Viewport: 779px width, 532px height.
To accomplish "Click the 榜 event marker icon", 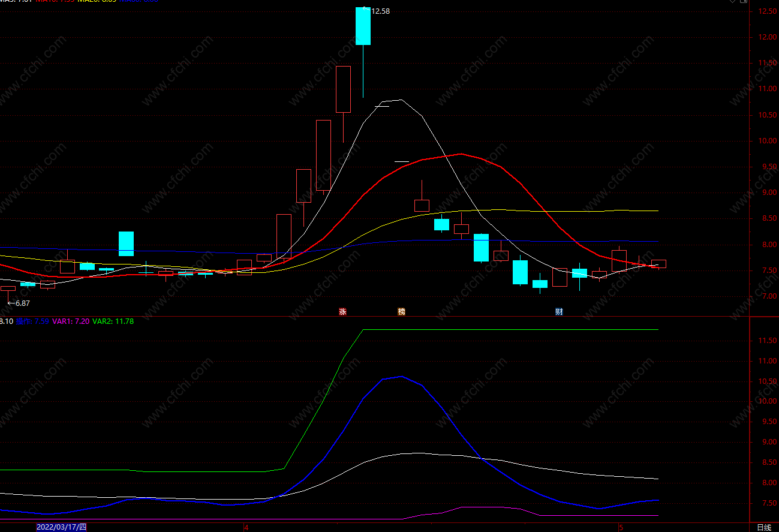I will tap(401, 311).
